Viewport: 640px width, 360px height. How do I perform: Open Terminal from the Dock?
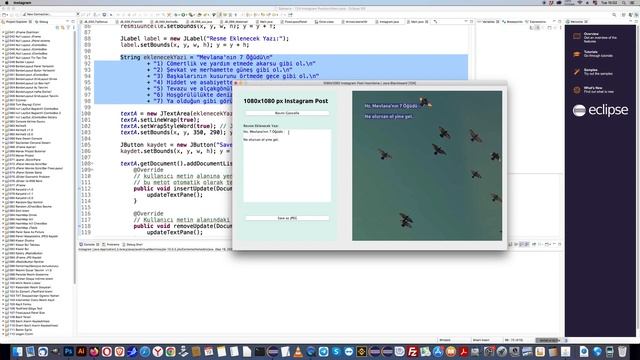[260, 351]
